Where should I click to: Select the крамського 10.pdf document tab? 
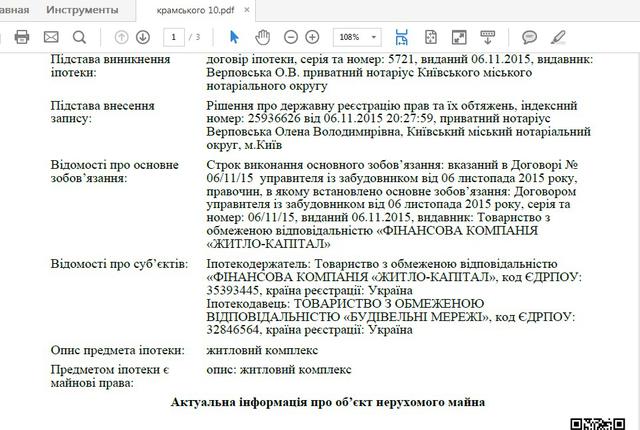pos(196,11)
